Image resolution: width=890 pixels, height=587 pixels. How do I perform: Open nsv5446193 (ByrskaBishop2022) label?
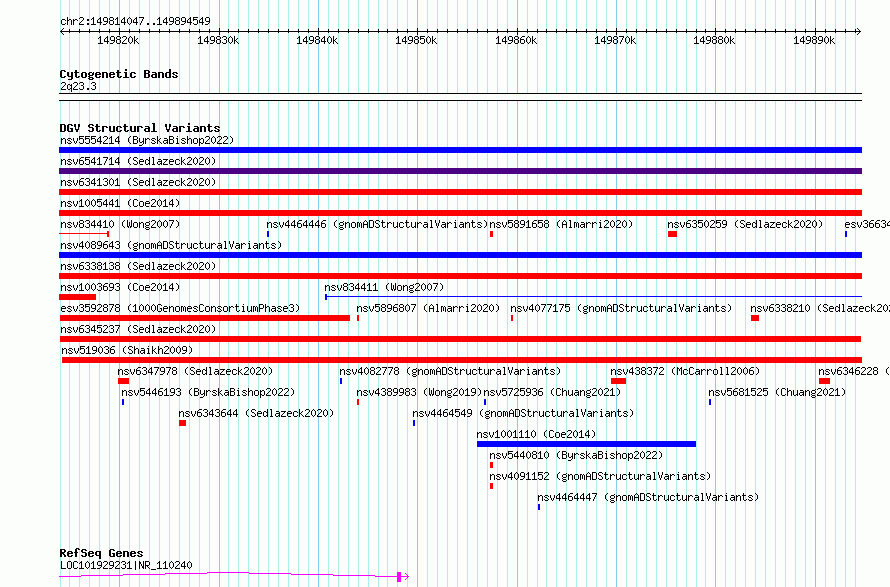[208, 392]
